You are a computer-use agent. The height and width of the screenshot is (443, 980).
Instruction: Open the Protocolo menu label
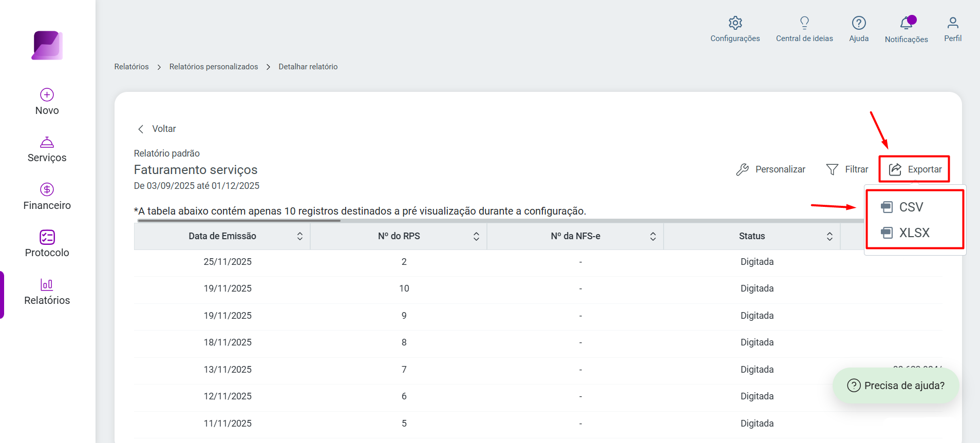tap(47, 253)
